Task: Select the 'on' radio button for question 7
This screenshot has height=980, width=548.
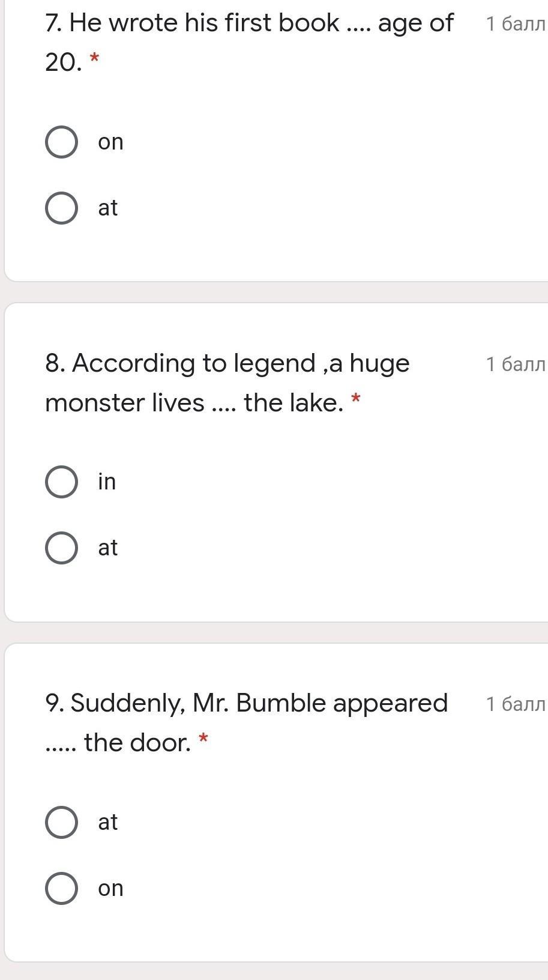Action: (x=61, y=142)
